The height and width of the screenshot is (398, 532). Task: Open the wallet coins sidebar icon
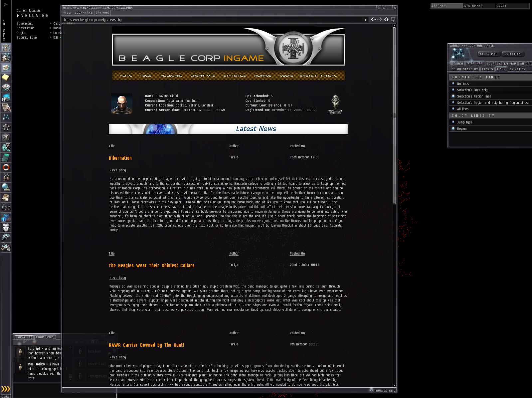pos(6,147)
